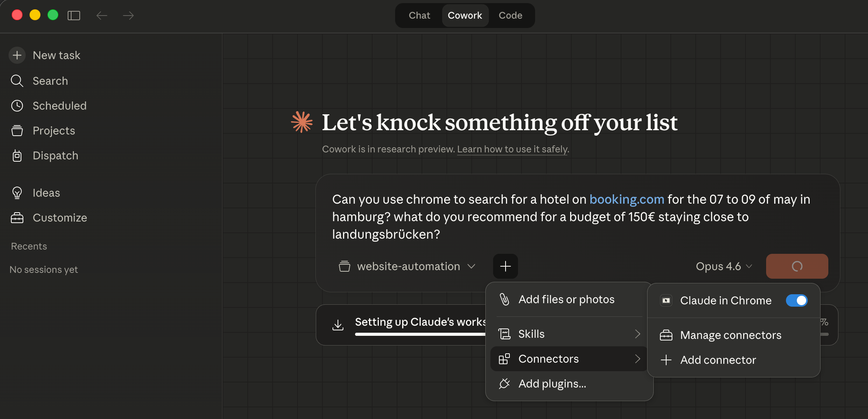This screenshot has width=868, height=419.
Task: Select Add plugins... menu entry
Action: pos(569,384)
